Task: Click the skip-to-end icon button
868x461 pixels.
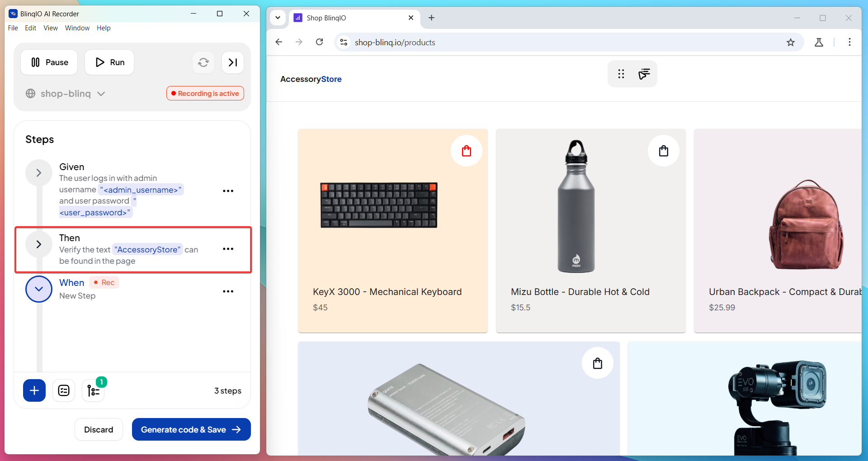Action: click(233, 62)
